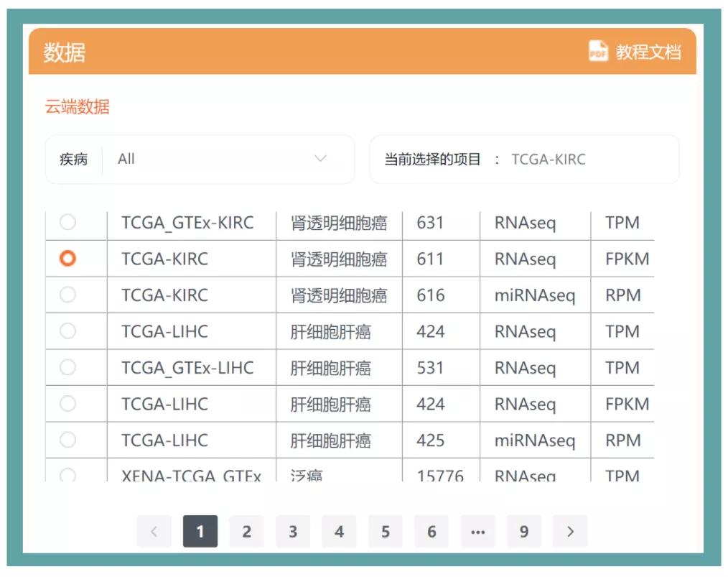Deselect the currently chosen TCGA-KIRC radio button

(68, 259)
